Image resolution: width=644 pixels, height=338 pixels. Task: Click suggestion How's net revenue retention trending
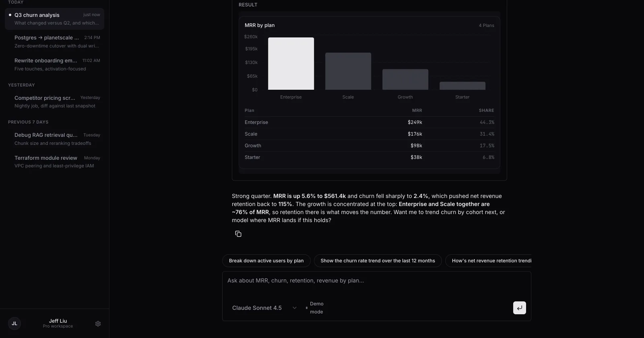click(488, 261)
